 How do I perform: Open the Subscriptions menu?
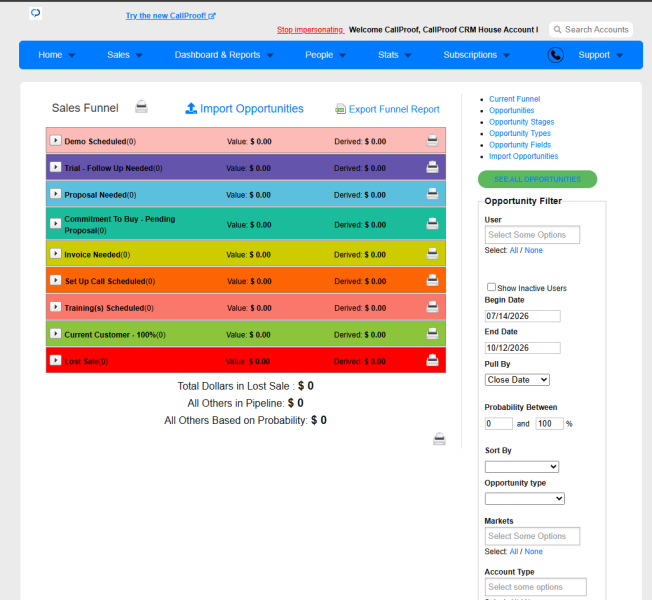(477, 55)
